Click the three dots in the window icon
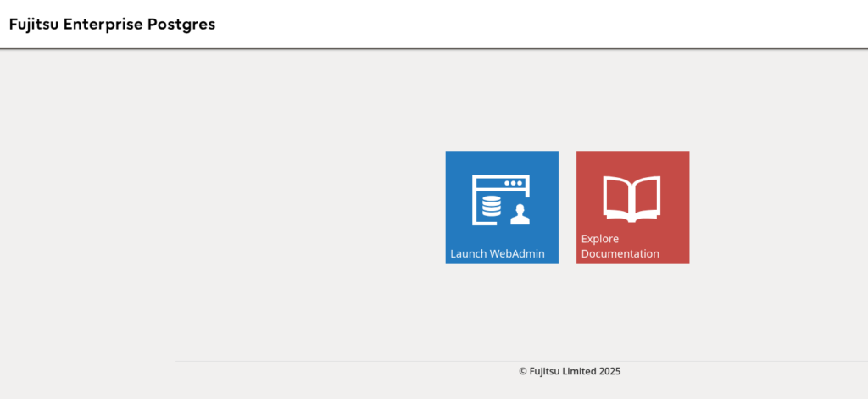This screenshot has width=868, height=399. (512, 183)
